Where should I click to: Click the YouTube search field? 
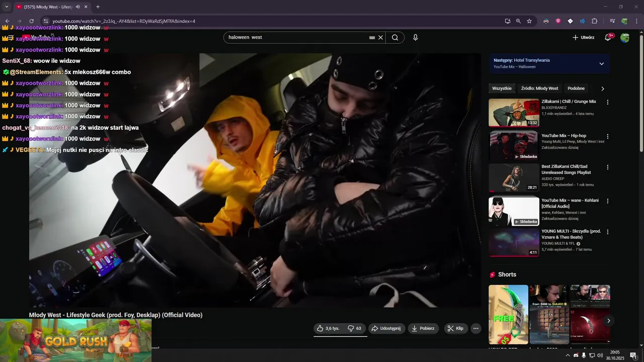(x=297, y=37)
